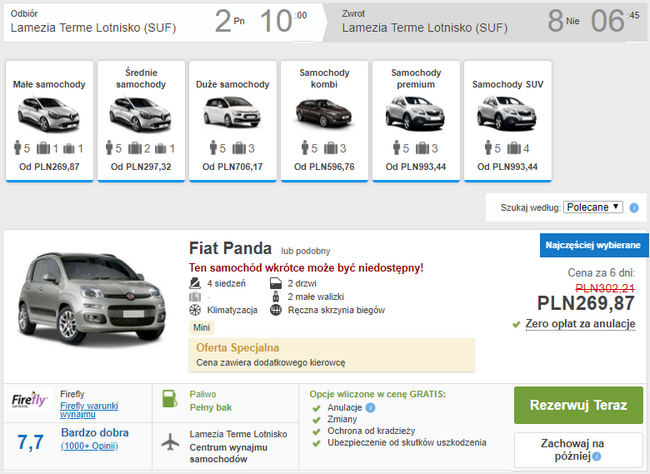Click Zero opłat za anulacje link
This screenshot has width=650, height=474.
pyautogui.click(x=580, y=323)
